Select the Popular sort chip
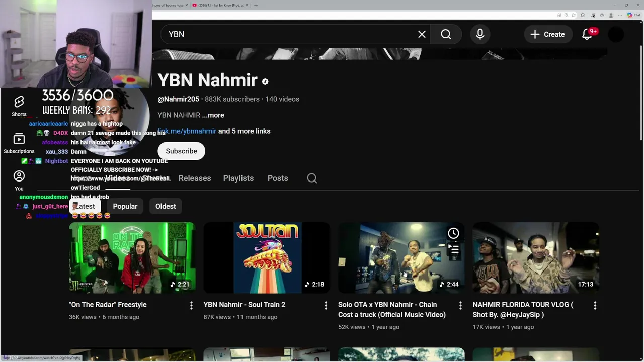The width and height of the screenshot is (644, 362). pos(125,206)
